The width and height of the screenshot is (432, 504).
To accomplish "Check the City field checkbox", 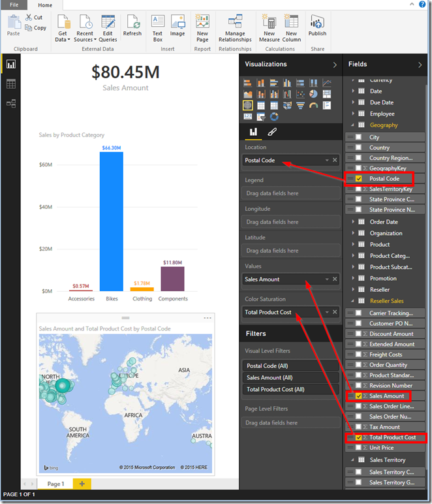I will pyautogui.click(x=358, y=137).
